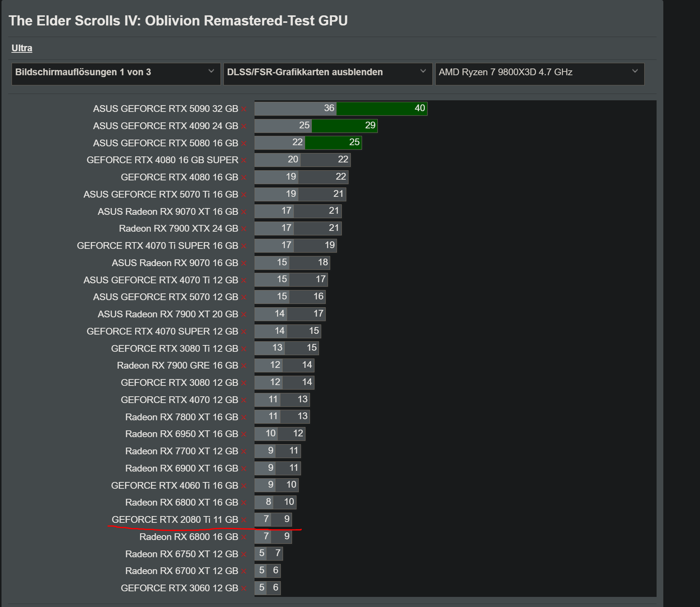This screenshot has width=700, height=607.
Task: Click the ASUS Radeon RX 9070 16 GB label
Action: pyautogui.click(x=175, y=263)
